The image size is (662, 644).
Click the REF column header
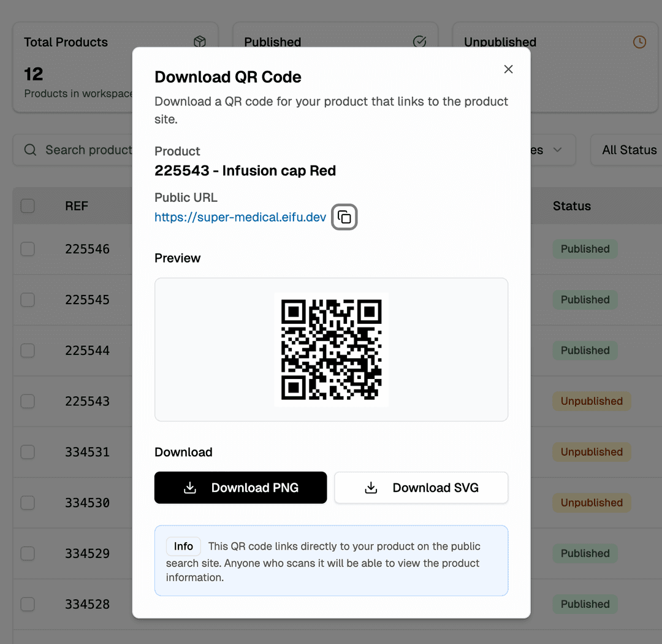click(x=76, y=206)
